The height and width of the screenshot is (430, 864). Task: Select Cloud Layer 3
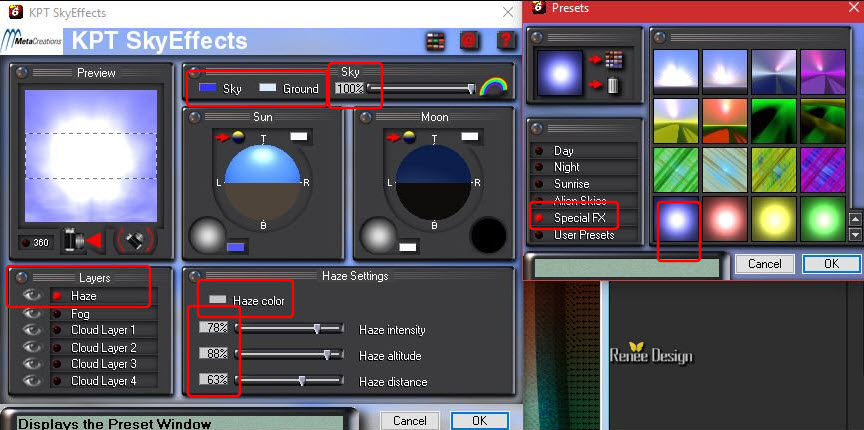[104, 364]
